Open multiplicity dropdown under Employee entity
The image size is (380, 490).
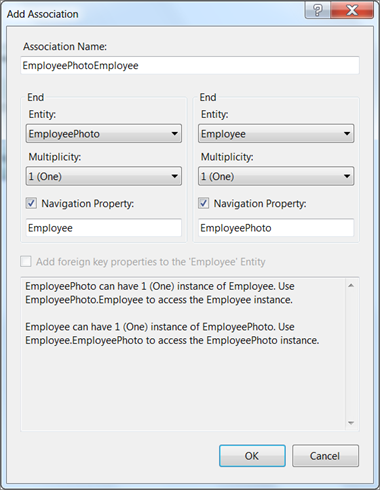[276, 176]
